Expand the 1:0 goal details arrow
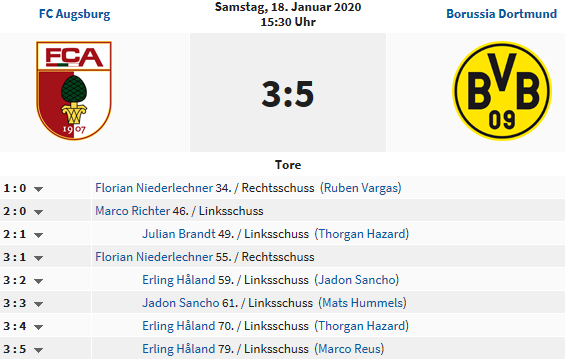 click(39, 189)
